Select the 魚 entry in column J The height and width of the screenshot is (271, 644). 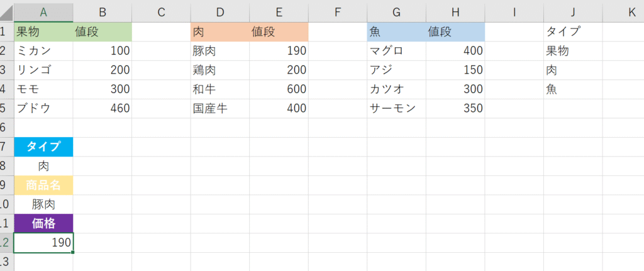[572, 89]
